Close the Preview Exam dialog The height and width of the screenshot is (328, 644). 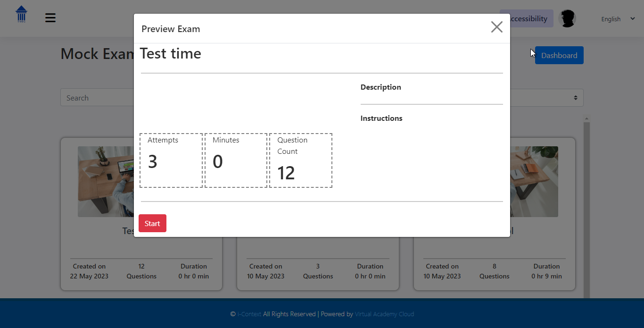496,27
